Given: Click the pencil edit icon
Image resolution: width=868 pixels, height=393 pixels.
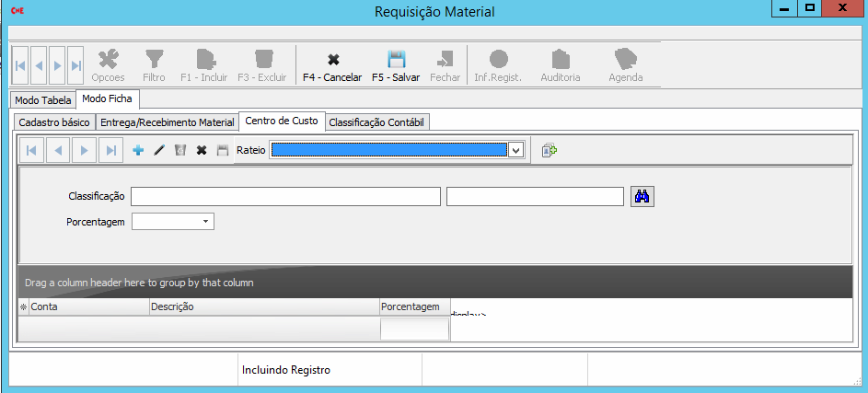Looking at the screenshot, I should pyautogui.click(x=159, y=150).
